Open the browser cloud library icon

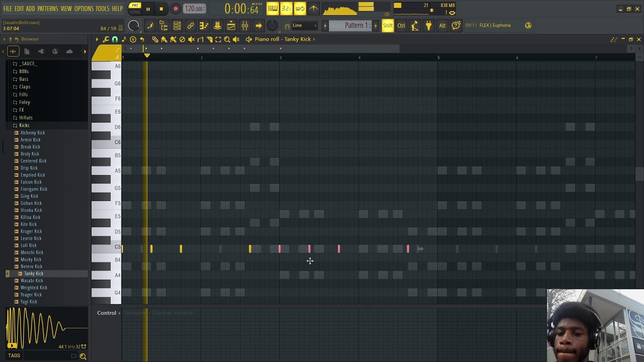pyautogui.click(x=69, y=51)
